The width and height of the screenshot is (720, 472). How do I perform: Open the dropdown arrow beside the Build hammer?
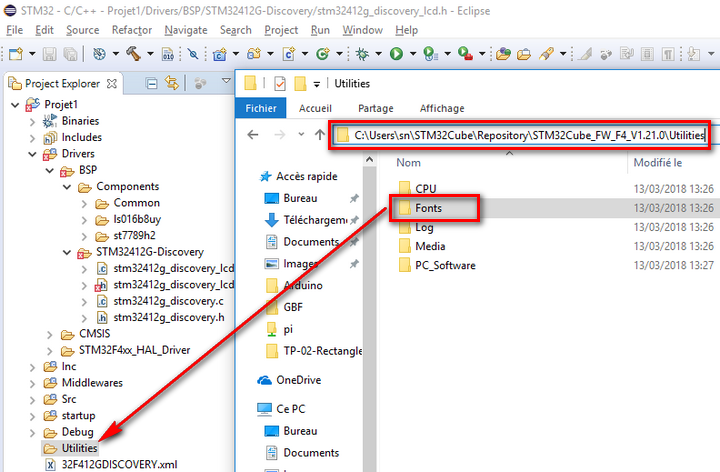point(150,54)
